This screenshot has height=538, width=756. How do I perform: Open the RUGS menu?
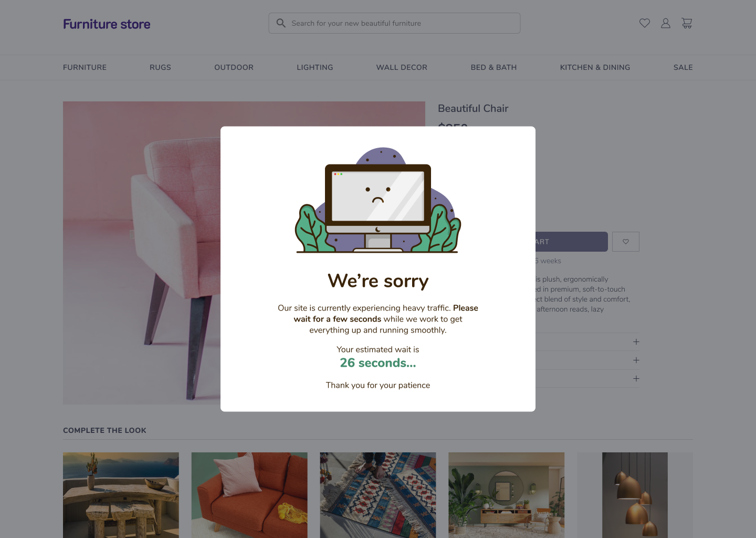(160, 67)
